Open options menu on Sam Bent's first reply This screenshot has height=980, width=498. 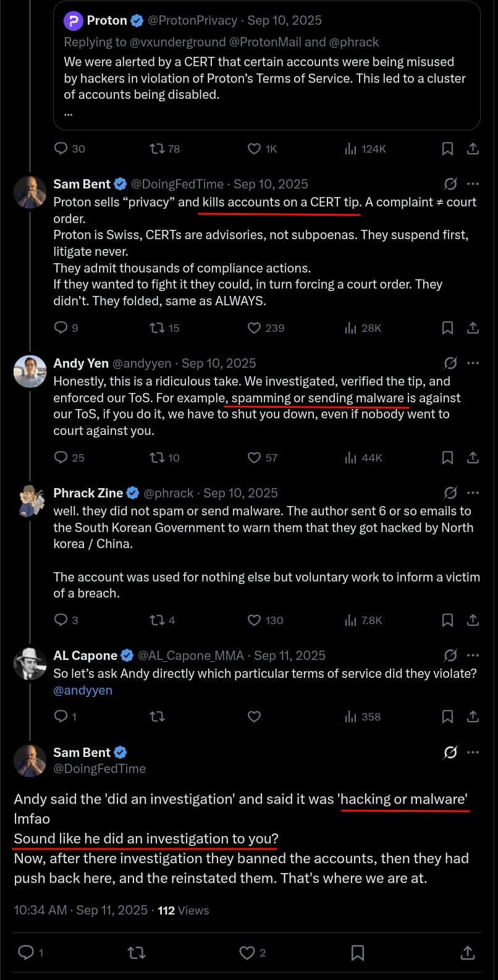[x=473, y=184]
